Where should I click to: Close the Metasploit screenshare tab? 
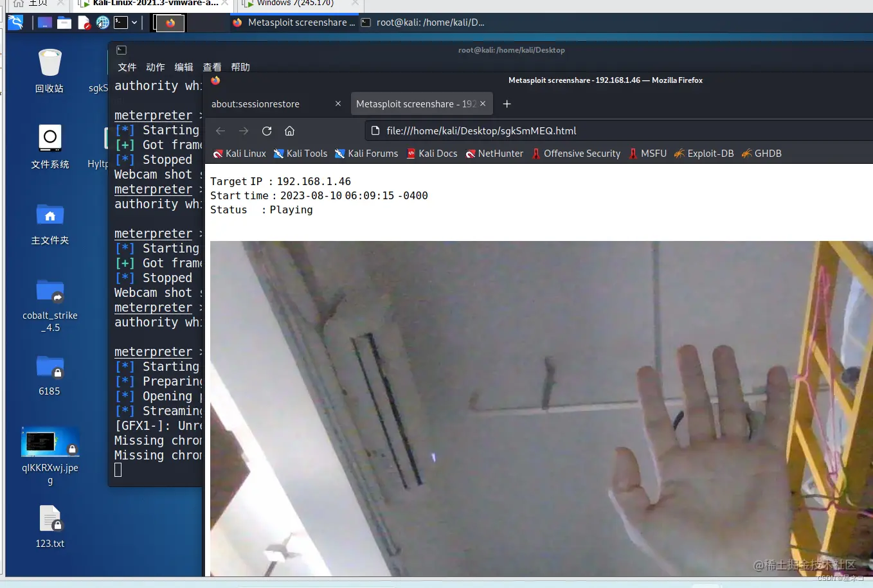coord(483,103)
